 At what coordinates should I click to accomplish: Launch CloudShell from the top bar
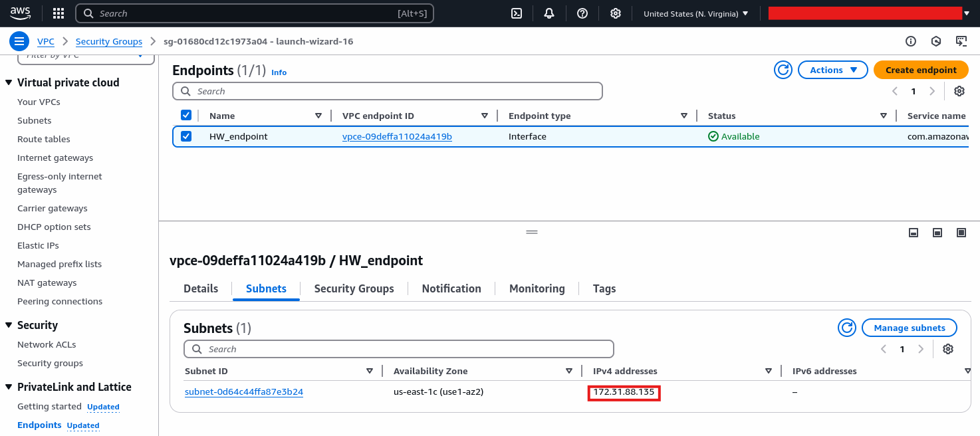516,13
